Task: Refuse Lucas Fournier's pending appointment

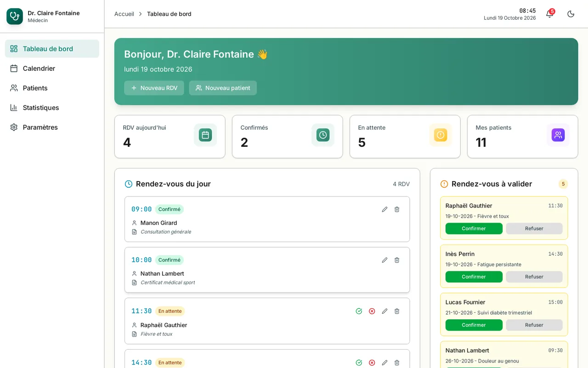Action: point(534,325)
